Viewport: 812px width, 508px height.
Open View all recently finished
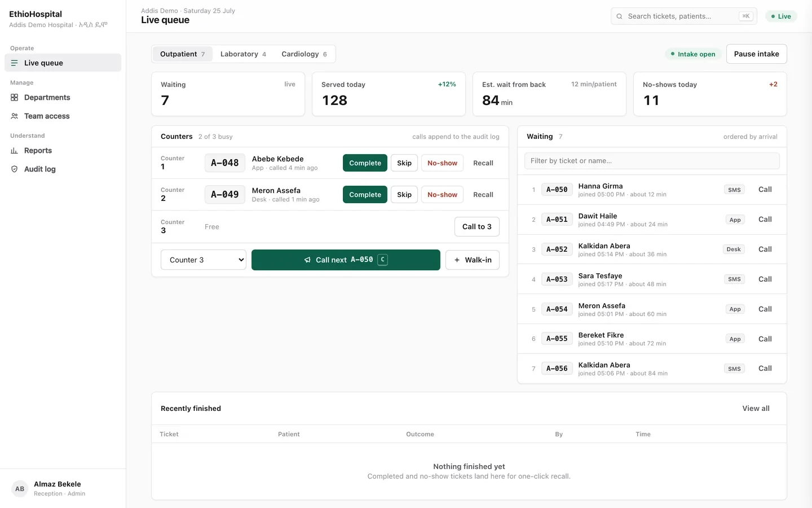pos(756,409)
